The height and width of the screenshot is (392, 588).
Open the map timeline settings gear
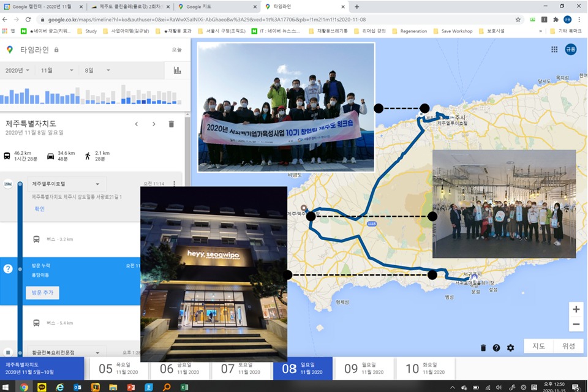510,348
